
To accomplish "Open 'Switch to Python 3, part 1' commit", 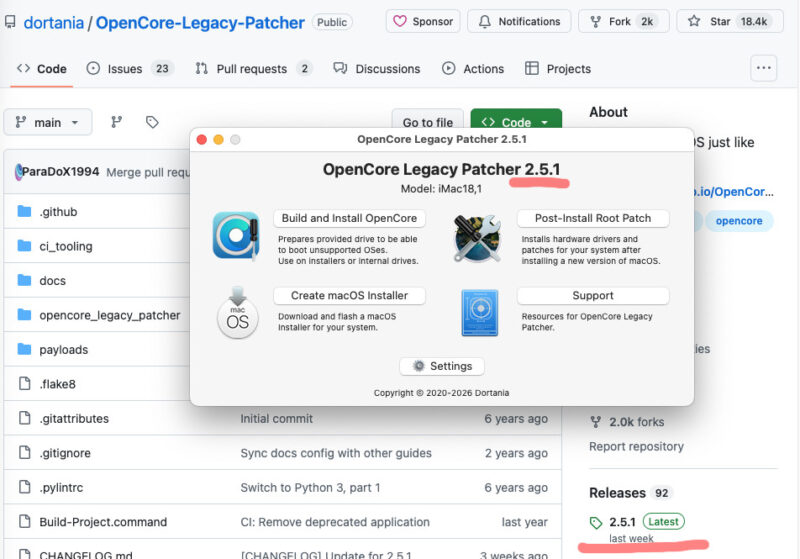I will [x=310, y=488].
